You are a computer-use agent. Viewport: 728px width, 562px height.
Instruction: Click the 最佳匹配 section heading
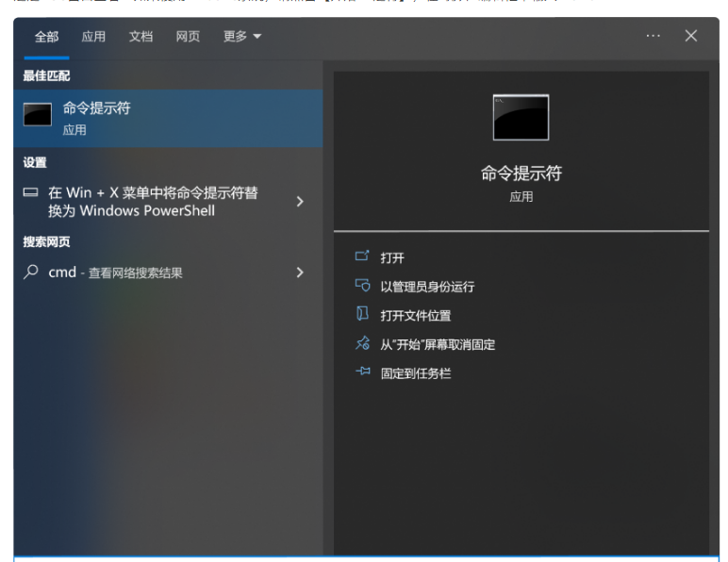pos(46,75)
